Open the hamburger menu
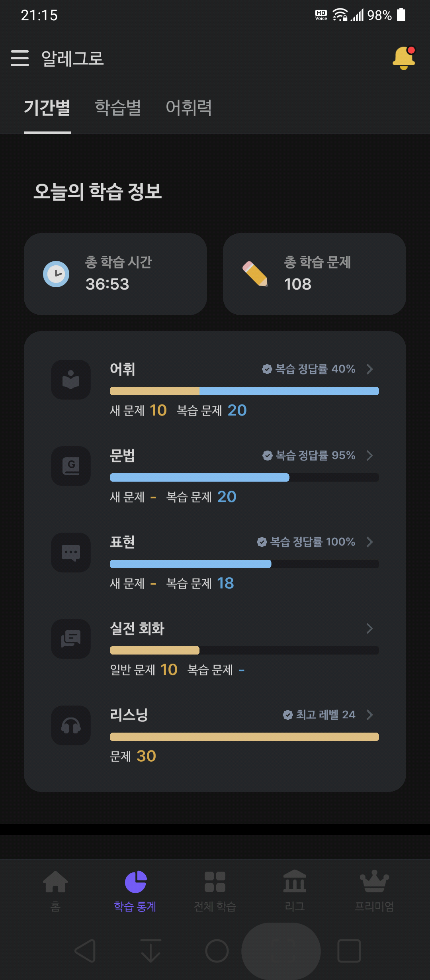The width and height of the screenshot is (430, 980). [x=20, y=58]
